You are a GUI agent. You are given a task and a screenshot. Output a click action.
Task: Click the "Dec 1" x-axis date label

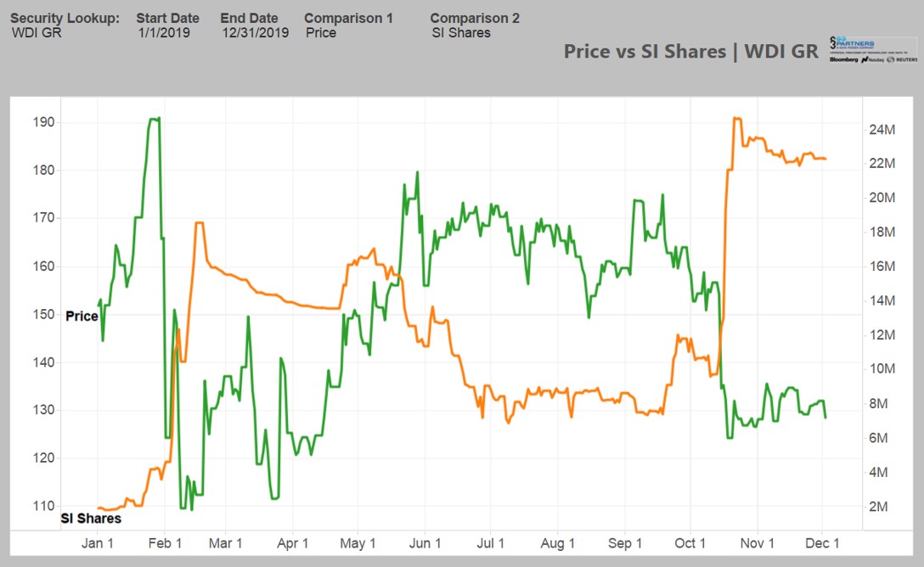822,543
